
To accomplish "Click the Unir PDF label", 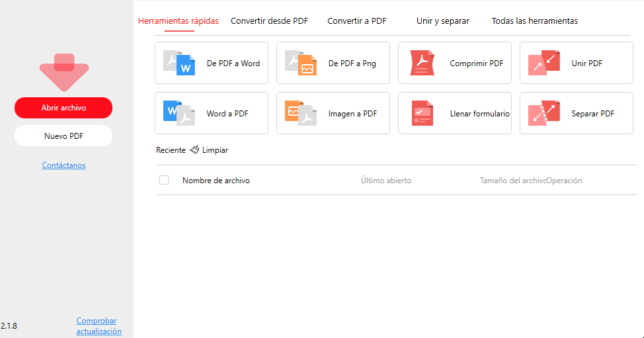I will point(587,63).
